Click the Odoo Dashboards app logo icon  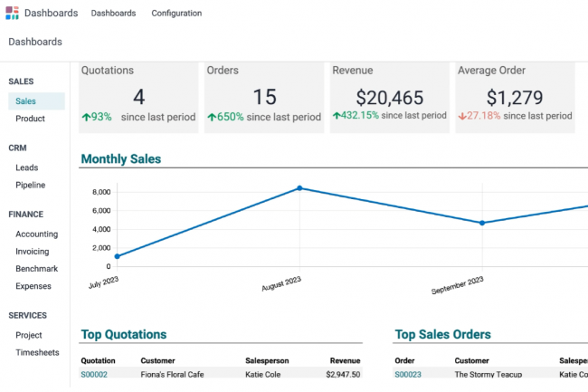(12, 13)
